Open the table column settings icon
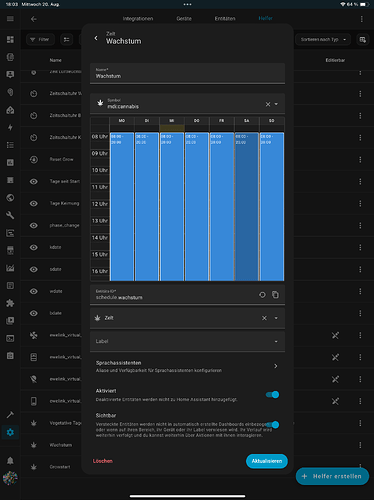Viewport: 374px width, 500px height. pos(363,40)
